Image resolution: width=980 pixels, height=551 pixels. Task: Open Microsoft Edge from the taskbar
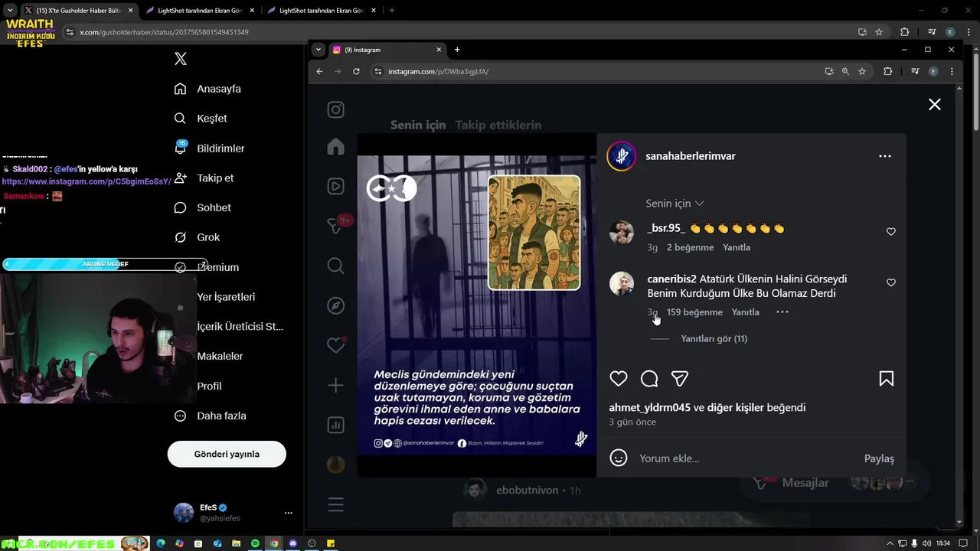coord(161,543)
